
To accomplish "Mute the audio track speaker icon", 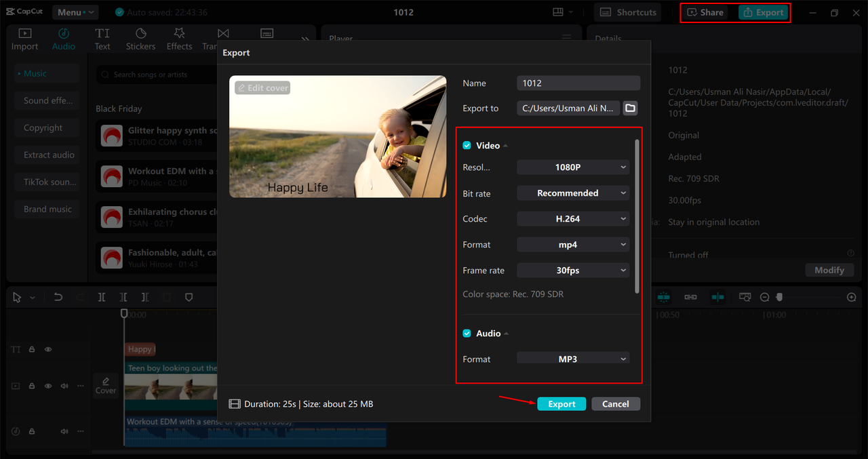I will [64, 431].
